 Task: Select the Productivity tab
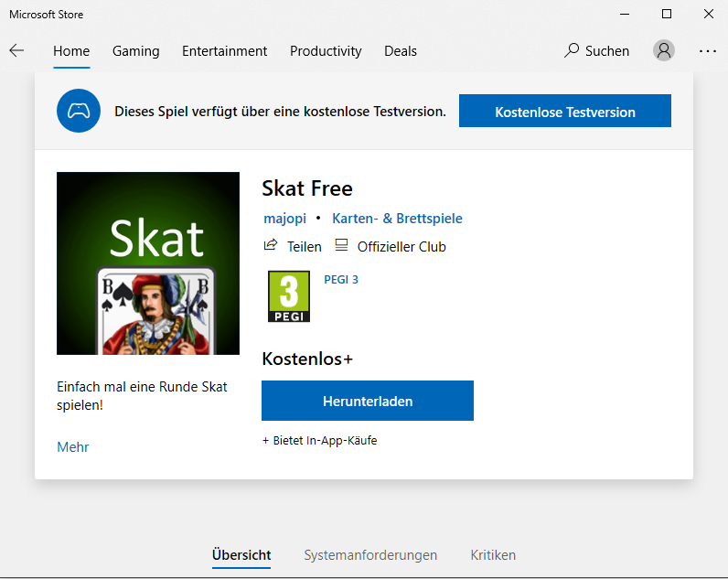click(326, 51)
